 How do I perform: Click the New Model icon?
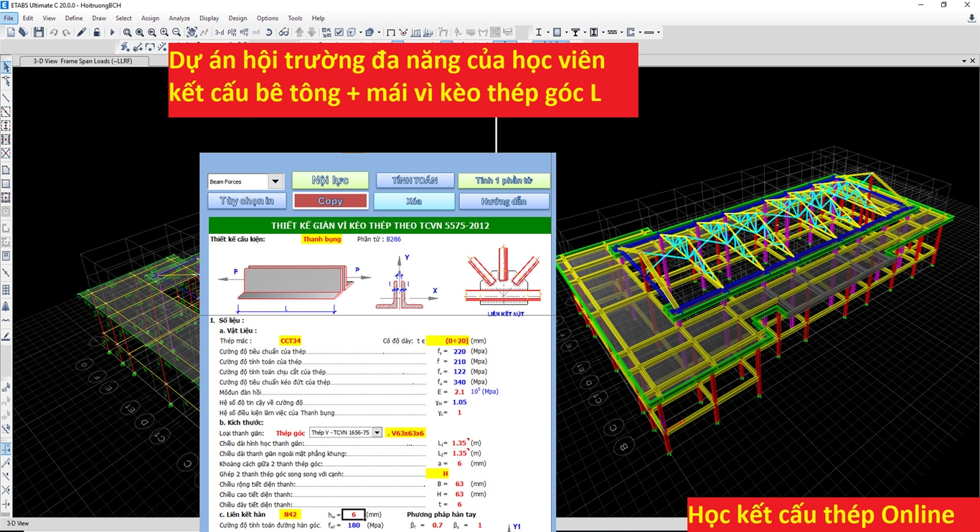pyautogui.click(x=11, y=32)
